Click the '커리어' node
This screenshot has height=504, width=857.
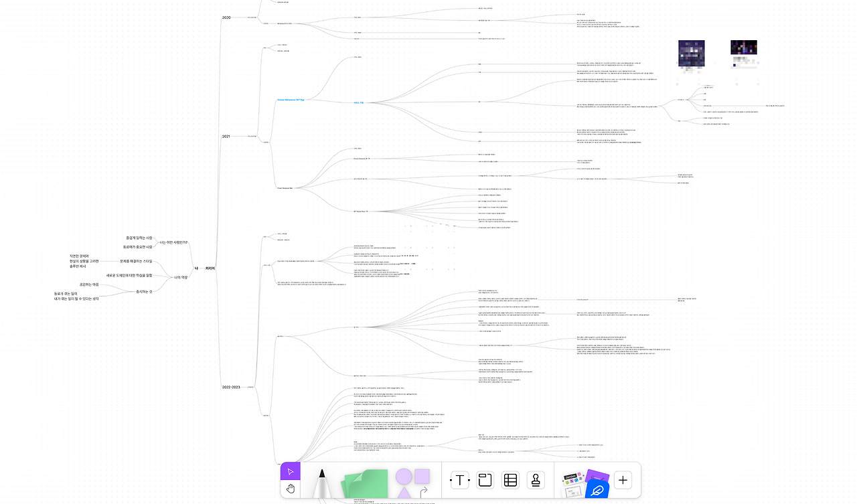point(210,268)
